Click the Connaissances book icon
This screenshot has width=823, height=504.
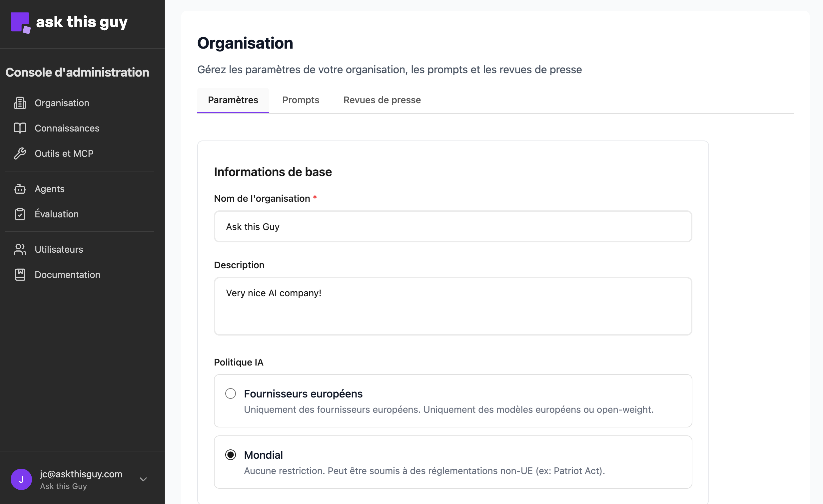click(x=20, y=128)
